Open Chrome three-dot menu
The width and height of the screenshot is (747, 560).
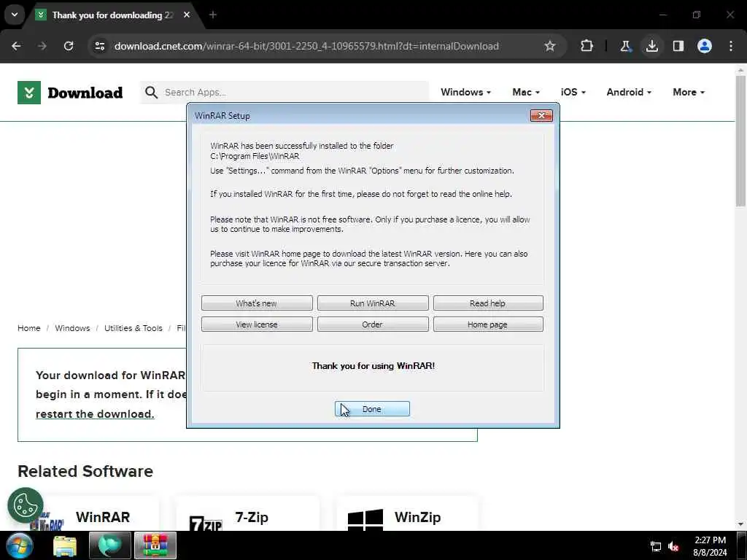731,46
